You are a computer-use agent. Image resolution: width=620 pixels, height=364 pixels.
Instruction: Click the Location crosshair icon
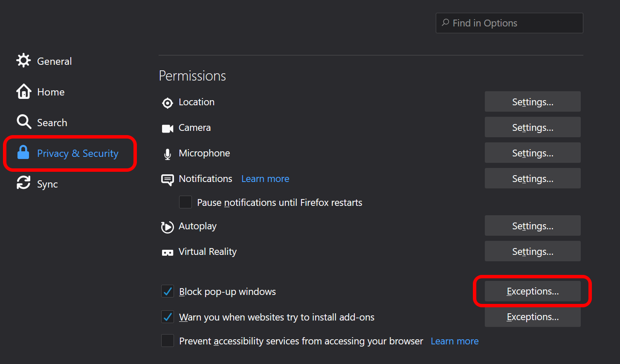(168, 103)
